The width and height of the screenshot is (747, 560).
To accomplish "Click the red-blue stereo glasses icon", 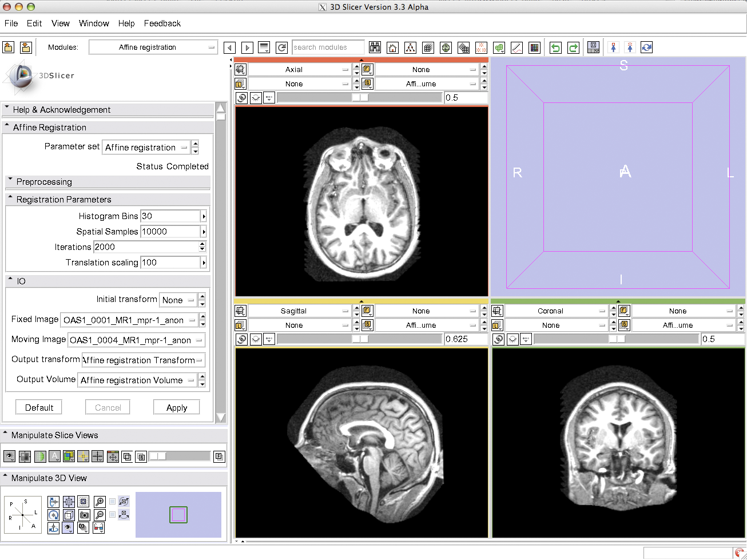I will point(98,527).
